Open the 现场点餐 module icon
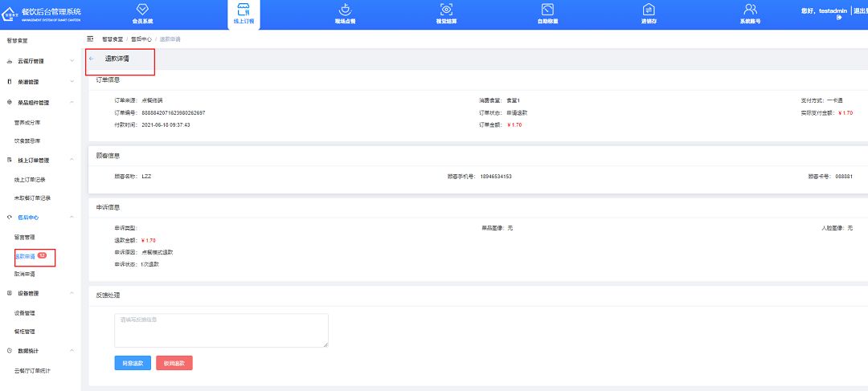This screenshot has height=391, width=868. click(x=345, y=9)
